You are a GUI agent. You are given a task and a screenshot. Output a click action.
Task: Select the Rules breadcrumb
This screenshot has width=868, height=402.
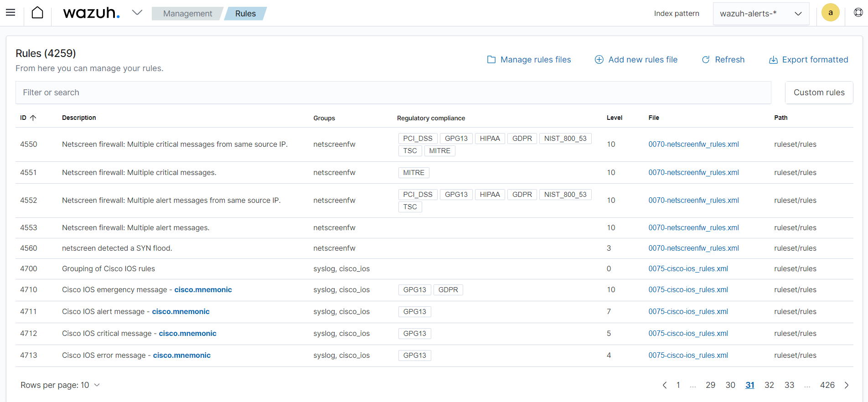coord(245,14)
